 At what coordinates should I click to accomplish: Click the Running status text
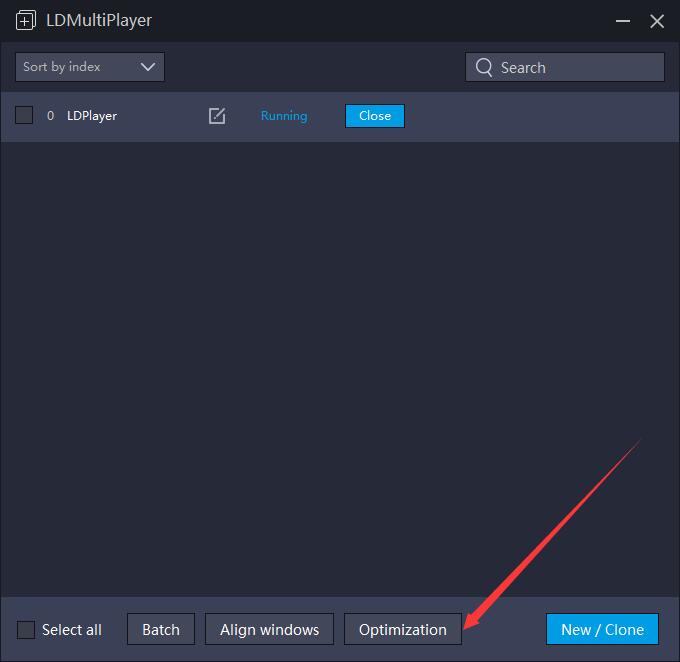[284, 116]
